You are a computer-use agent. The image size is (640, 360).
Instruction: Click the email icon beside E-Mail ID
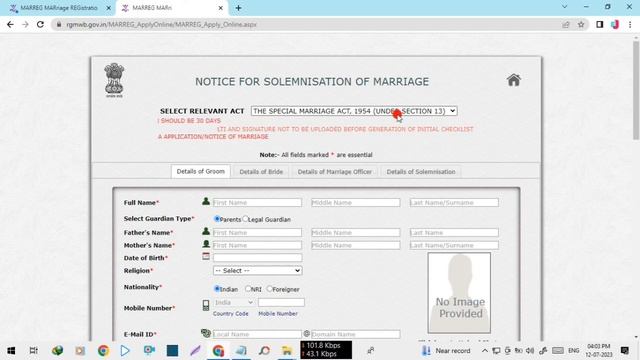point(206,333)
